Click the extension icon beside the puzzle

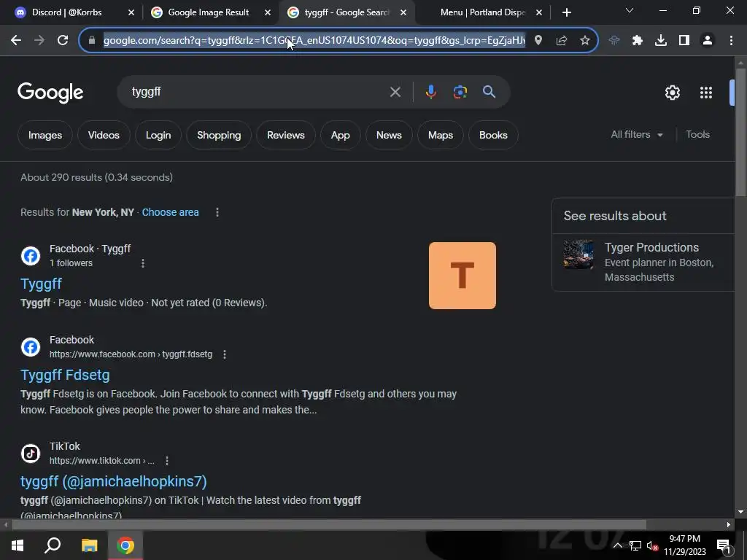point(614,41)
